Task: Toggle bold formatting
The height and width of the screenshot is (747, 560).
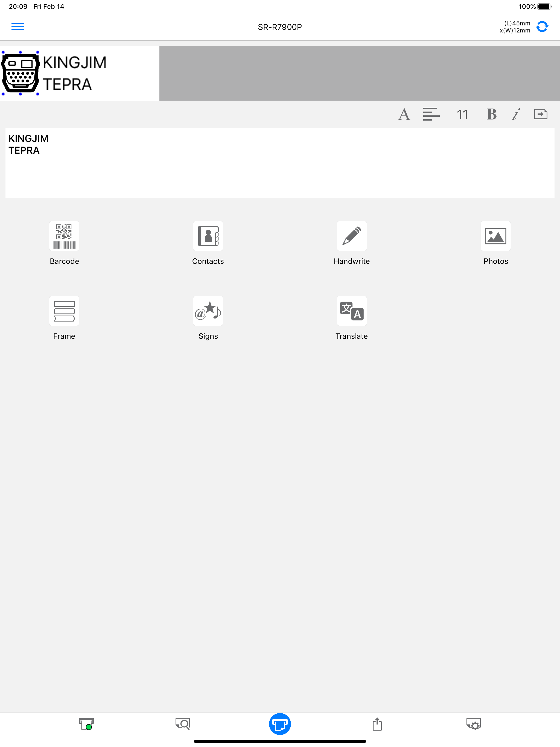Action: pyautogui.click(x=491, y=115)
